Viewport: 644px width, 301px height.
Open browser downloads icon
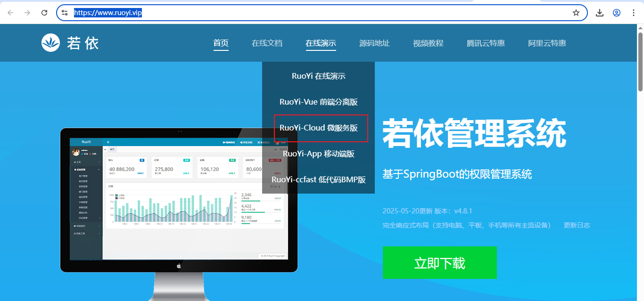(x=600, y=13)
